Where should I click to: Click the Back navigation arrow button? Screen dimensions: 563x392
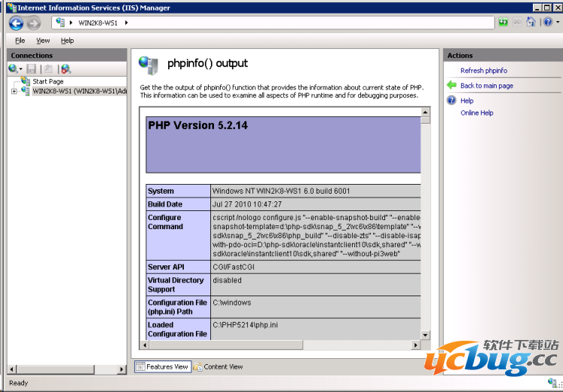[16, 23]
